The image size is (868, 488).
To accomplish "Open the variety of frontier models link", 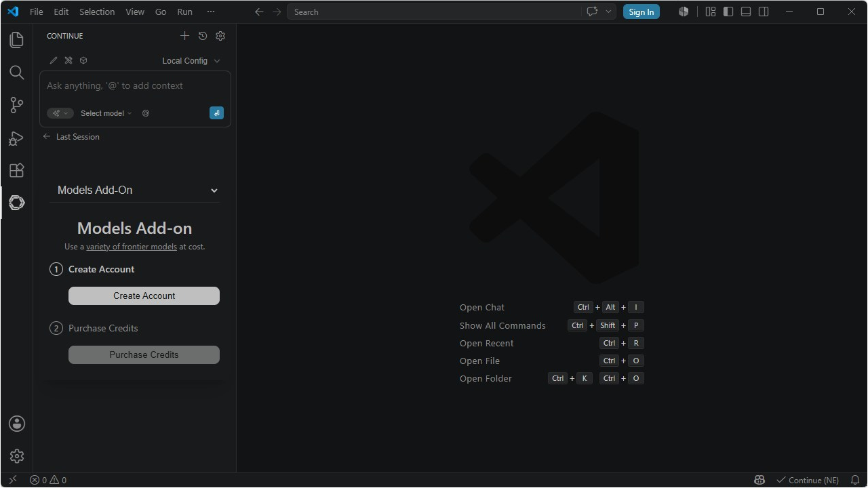I will pos(132,247).
